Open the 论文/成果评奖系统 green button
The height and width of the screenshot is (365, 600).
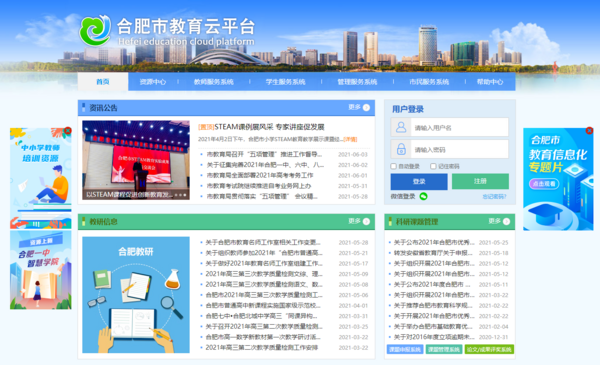tap(489, 349)
